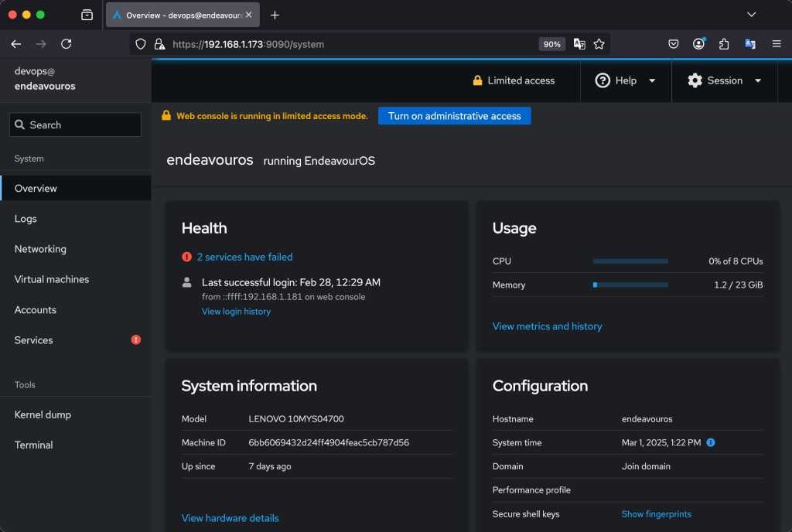Click the devops@endeavouros host label
The width and height of the screenshot is (792, 532).
(45, 79)
